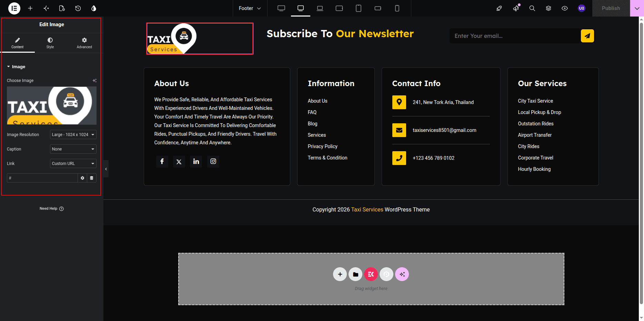The image size is (644, 321).
Task: Open the Image Resolution dropdown
Action: [x=73, y=135]
